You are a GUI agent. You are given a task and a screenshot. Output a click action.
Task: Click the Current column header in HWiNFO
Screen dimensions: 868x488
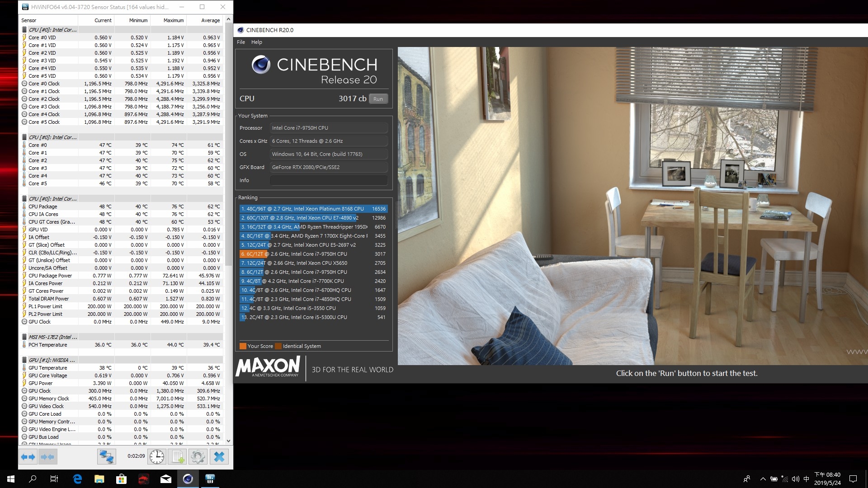click(x=96, y=20)
